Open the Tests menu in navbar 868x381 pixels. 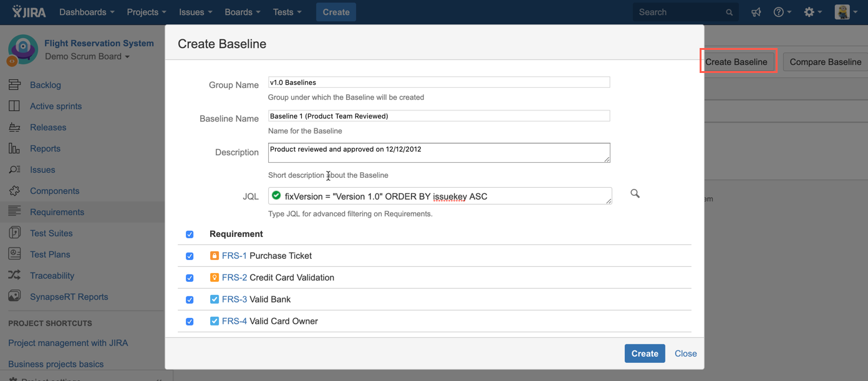(x=287, y=12)
